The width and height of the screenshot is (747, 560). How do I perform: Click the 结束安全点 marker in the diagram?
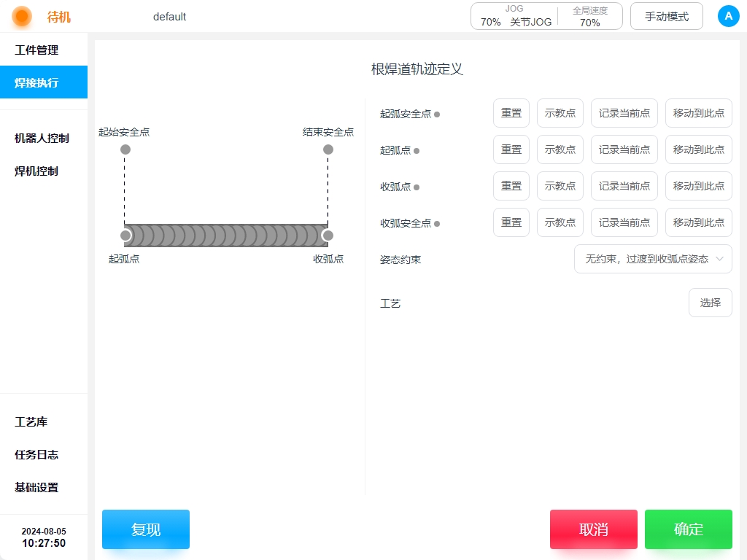pos(328,149)
